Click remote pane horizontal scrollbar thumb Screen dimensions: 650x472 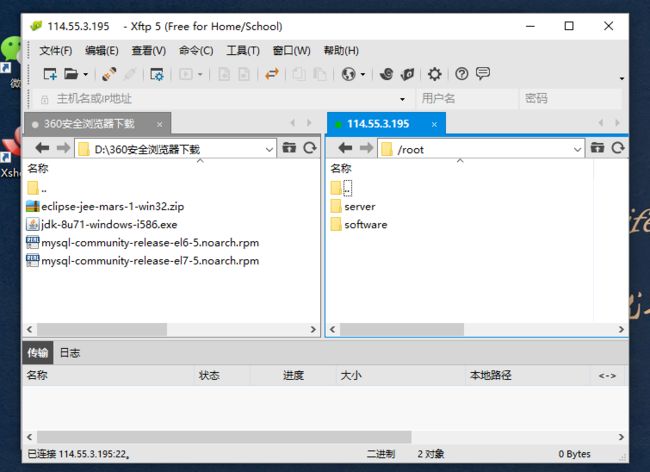402,329
